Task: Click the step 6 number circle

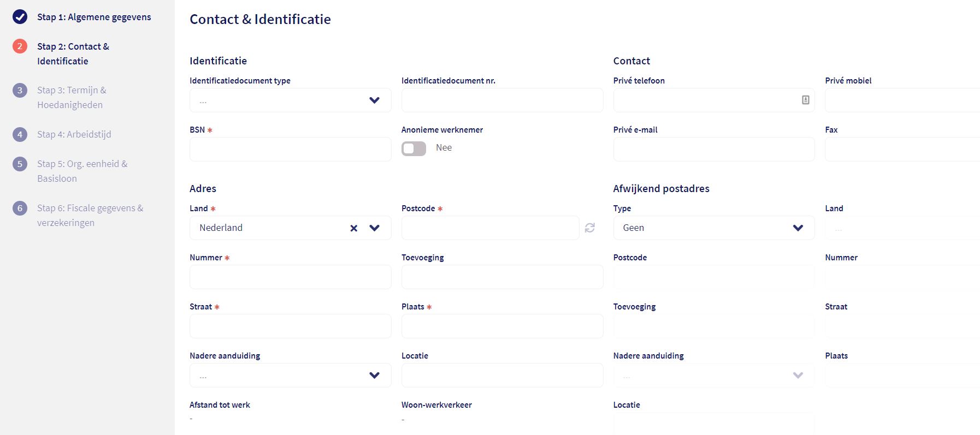Action: pyautogui.click(x=20, y=208)
